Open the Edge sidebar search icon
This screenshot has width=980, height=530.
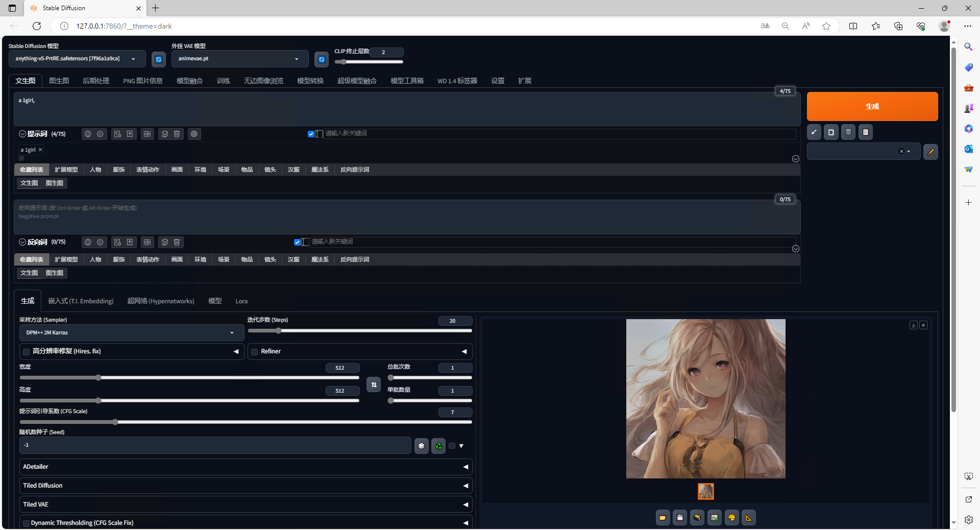pos(968,47)
